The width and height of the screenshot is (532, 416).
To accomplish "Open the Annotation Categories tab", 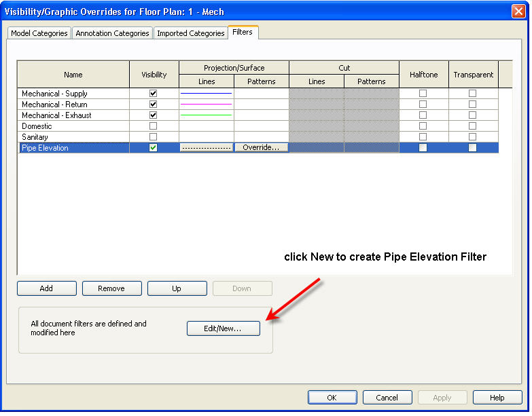I will 112,33.
